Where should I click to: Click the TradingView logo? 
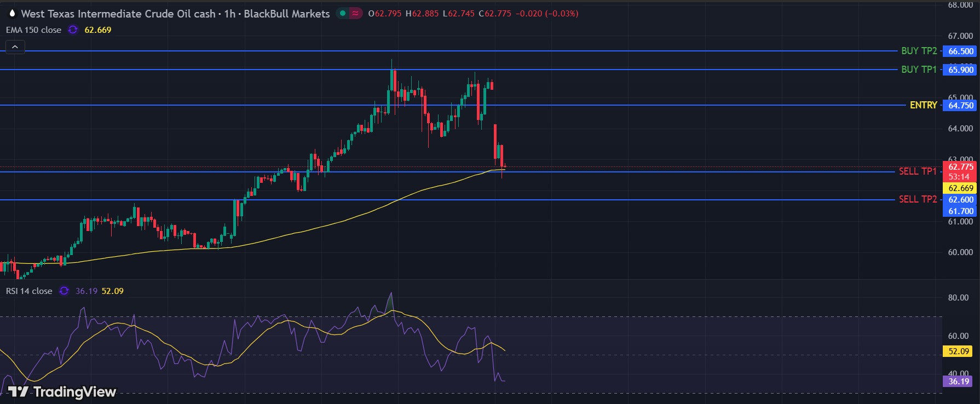pyautogui.click(x=62, y=391)
